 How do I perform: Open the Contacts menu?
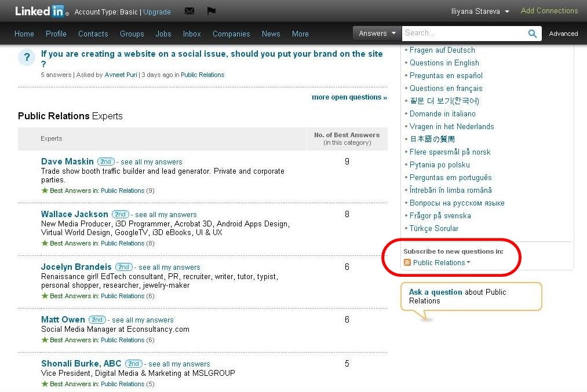[x=93, y=34]
